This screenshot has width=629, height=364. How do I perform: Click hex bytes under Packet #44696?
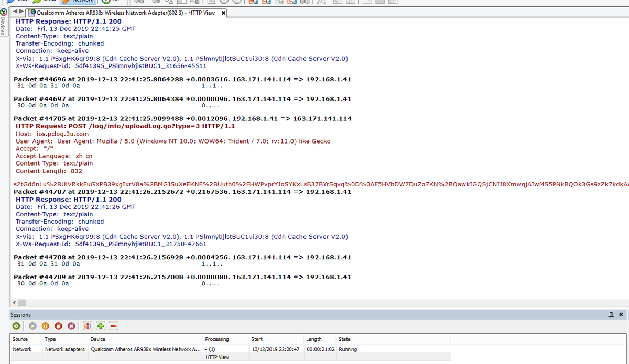(49, 86)
